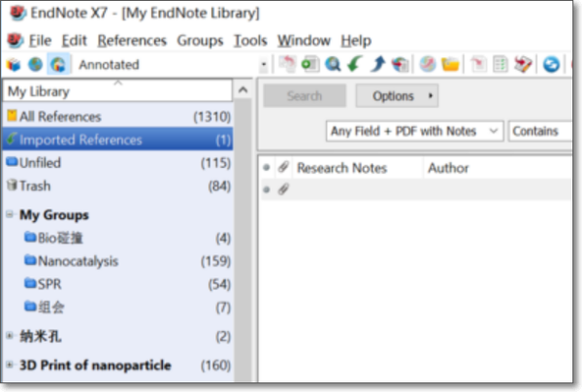Open the Window menu
The image size is (582, 392).
[x=304, y=40]
